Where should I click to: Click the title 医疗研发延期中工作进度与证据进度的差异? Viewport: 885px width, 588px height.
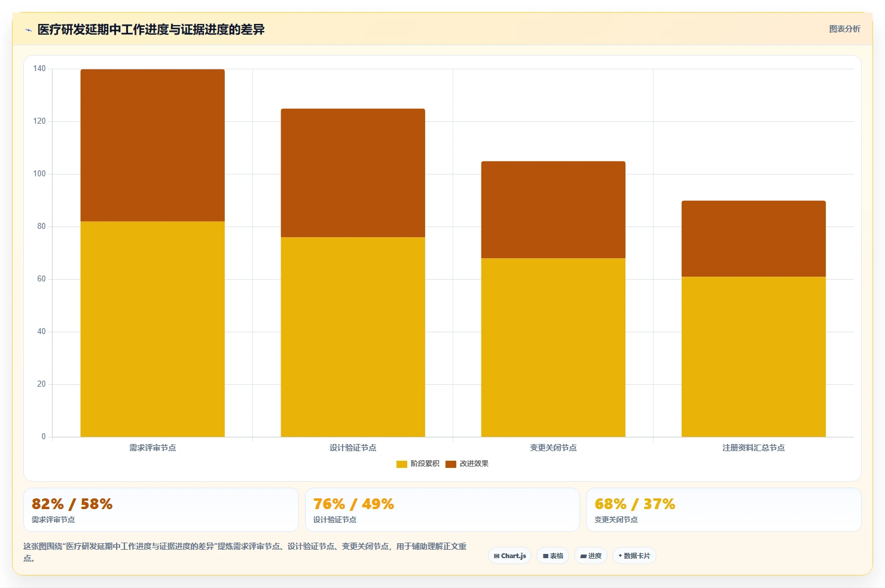click(151, 29)
